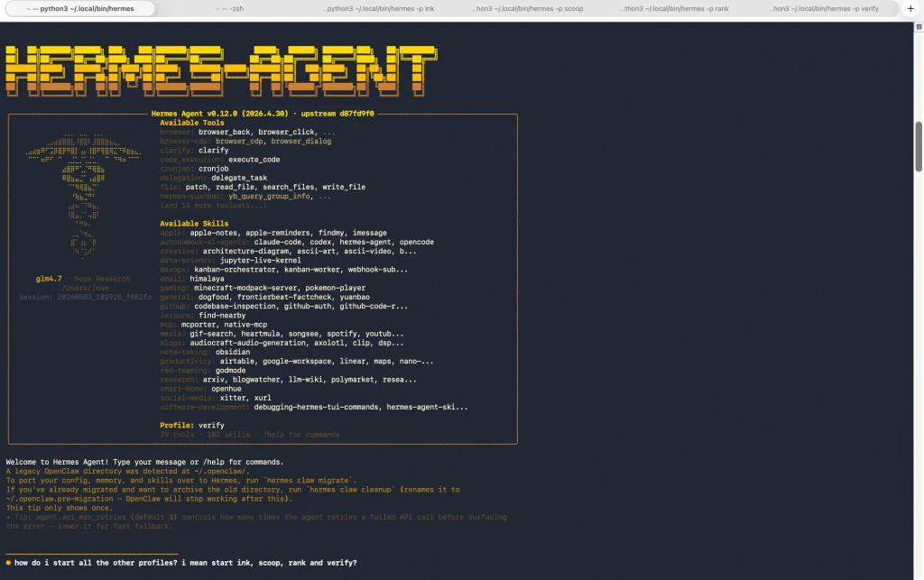Viewport: 924px width, 580px height.
Task: Click the prompt 'how do i start all the other profiles?'
Action: point(186,563)
